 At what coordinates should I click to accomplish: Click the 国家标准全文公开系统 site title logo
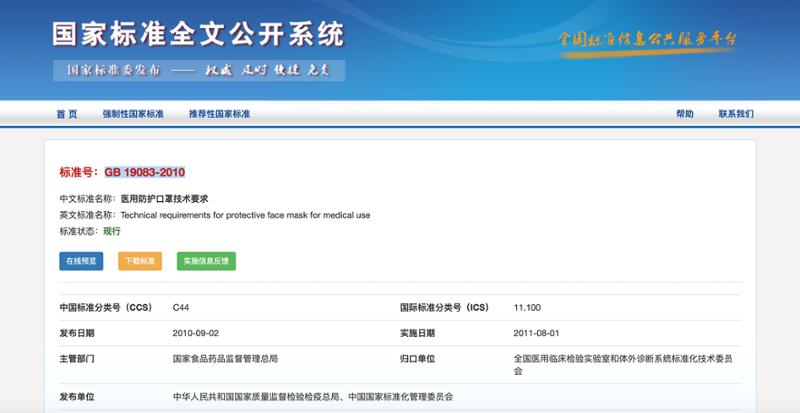coord(198,35)
